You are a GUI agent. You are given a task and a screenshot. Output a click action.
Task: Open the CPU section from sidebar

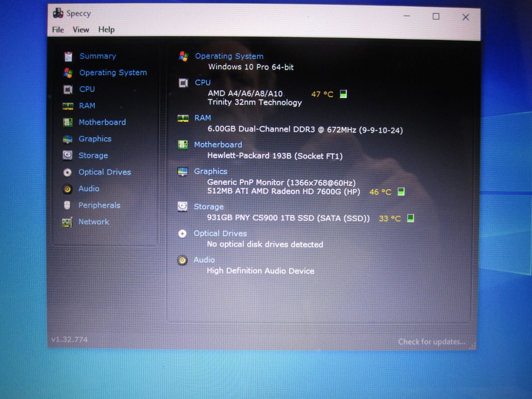(x=87, y=89)
